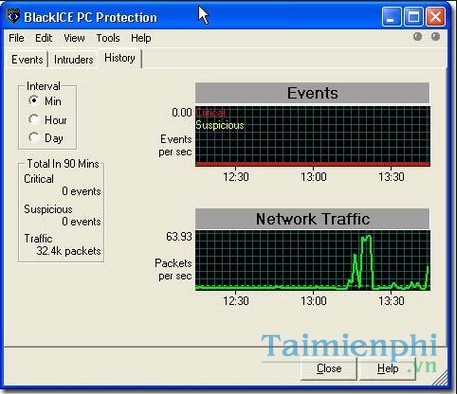Close the window with red X

(436, 17)
